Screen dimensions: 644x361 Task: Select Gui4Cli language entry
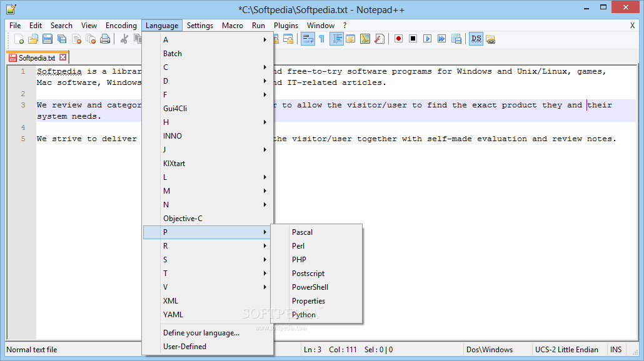point(208,108)
